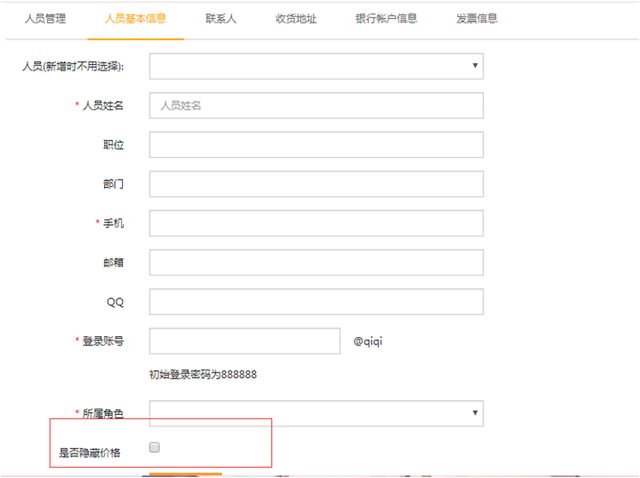Focus the 职位 text field
The width and height of the screenshot is (640, 478).
[316, 145]
